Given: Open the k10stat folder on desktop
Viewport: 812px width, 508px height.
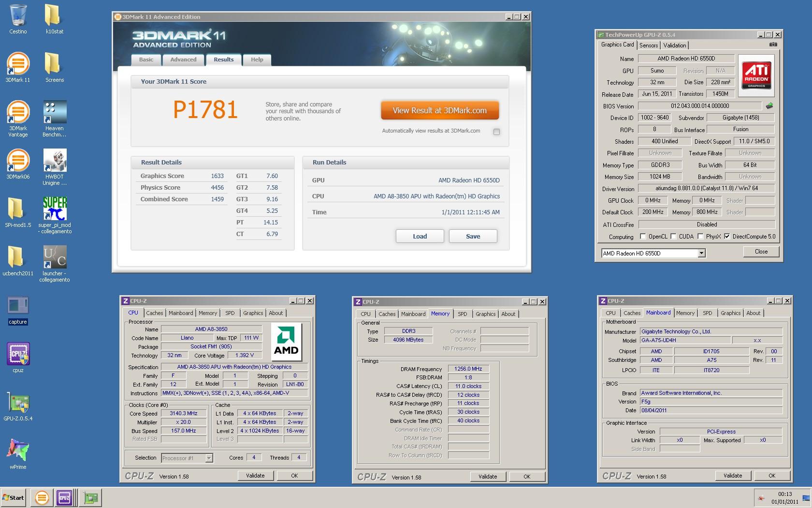Looking at the screenshot, I should click(x=54, y=19).
